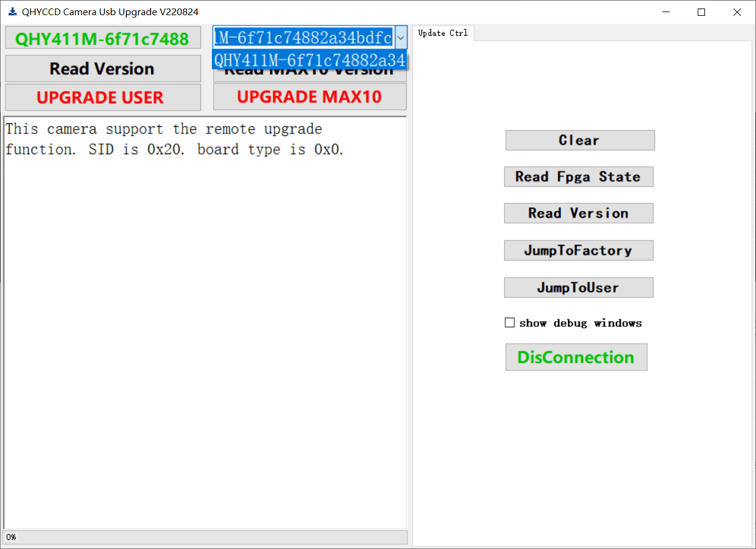This screenshot has height=549, width=756.
Task: Enable the show debug windows checkbox
Action: click(509, 322)
